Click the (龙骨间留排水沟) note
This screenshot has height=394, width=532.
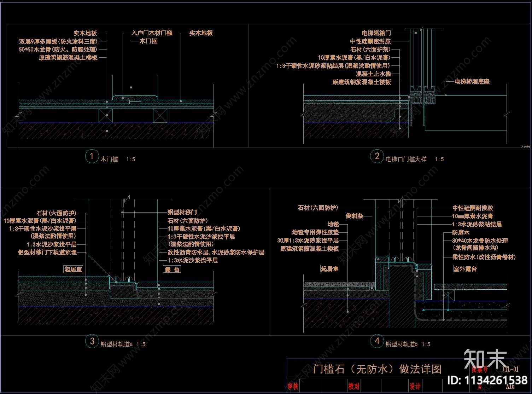tap(475, 248)
